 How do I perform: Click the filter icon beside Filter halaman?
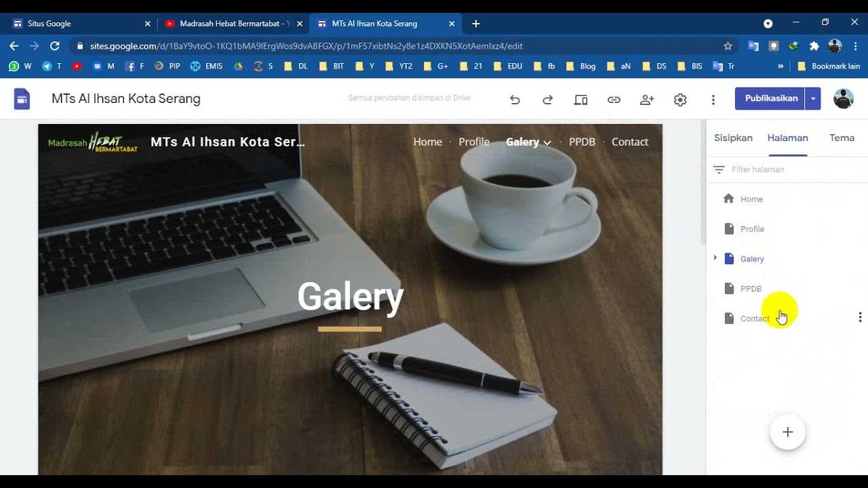coord(719,169)
